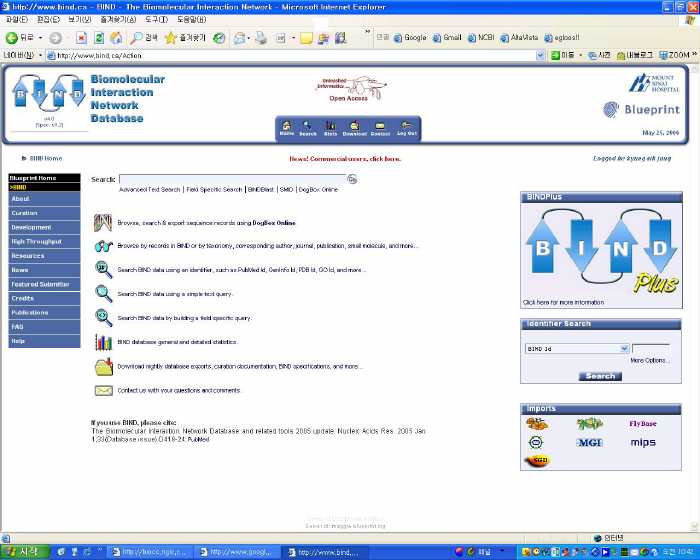The width and height of the screenshot is (700, 560).
Task: Click the Windows Start button on the taskbar
Action: pyautogui.click(x=22, y=551)
